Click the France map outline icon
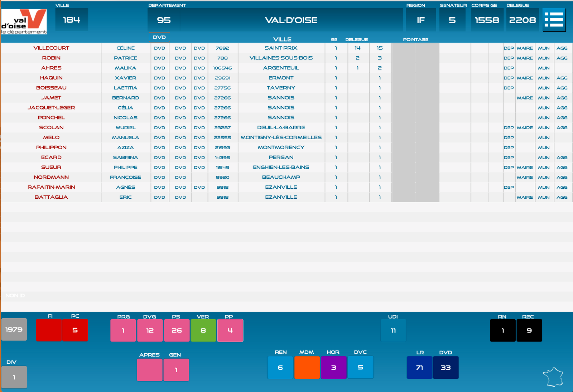This screenshot has width=573, height=392. tap(553, 377)
